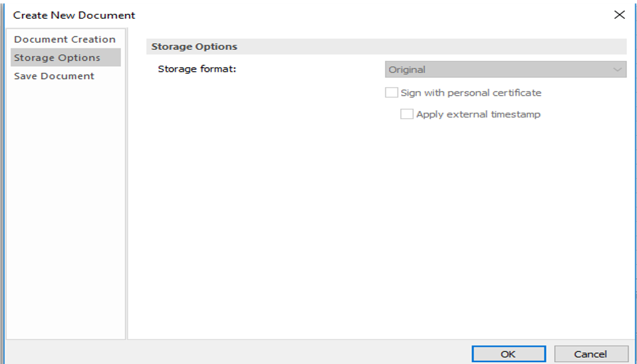Go to the Save Document page
This screenshot has width=637, height=364.
point(65,76)
